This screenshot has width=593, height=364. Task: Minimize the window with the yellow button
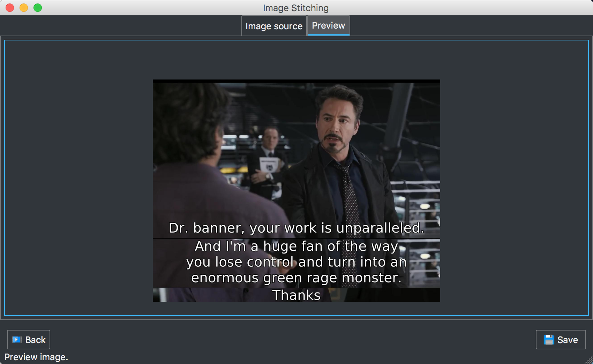(24, 8)
